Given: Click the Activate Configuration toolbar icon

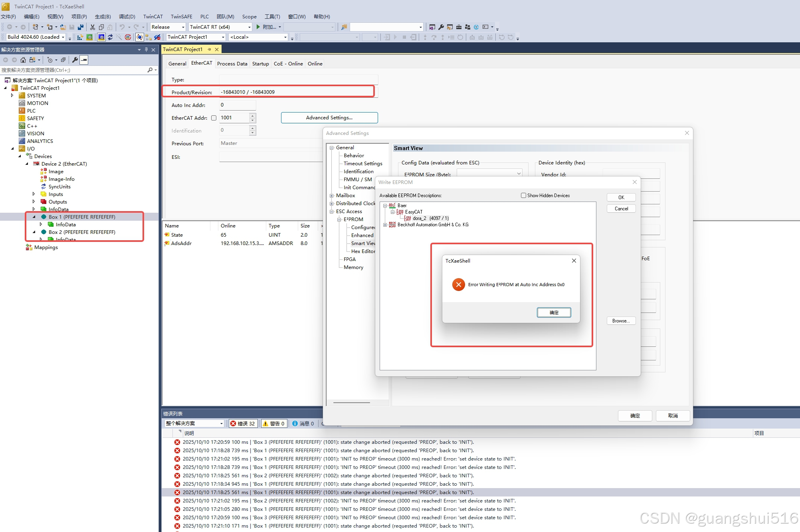Looking at the screenshot, I should click(80, 37).
